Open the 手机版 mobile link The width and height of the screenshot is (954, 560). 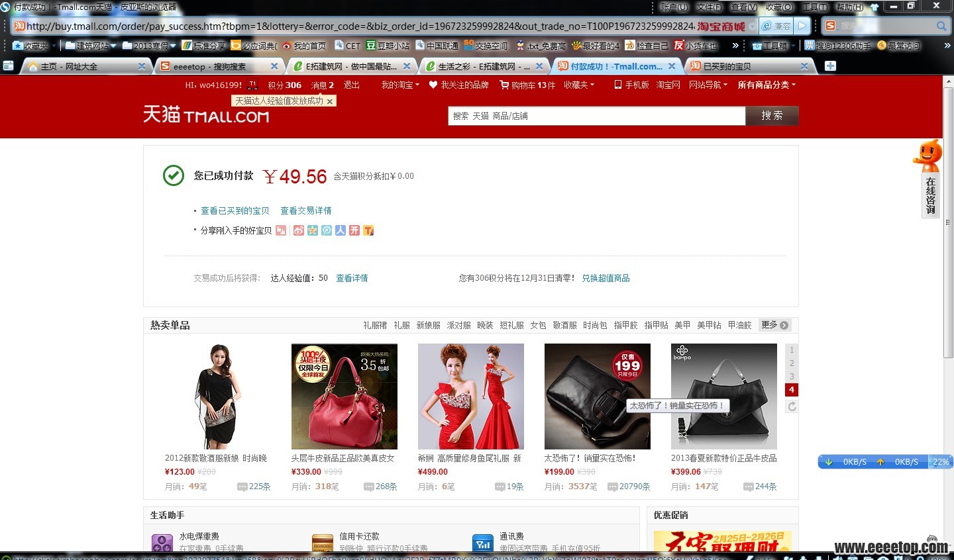[631, 85]
